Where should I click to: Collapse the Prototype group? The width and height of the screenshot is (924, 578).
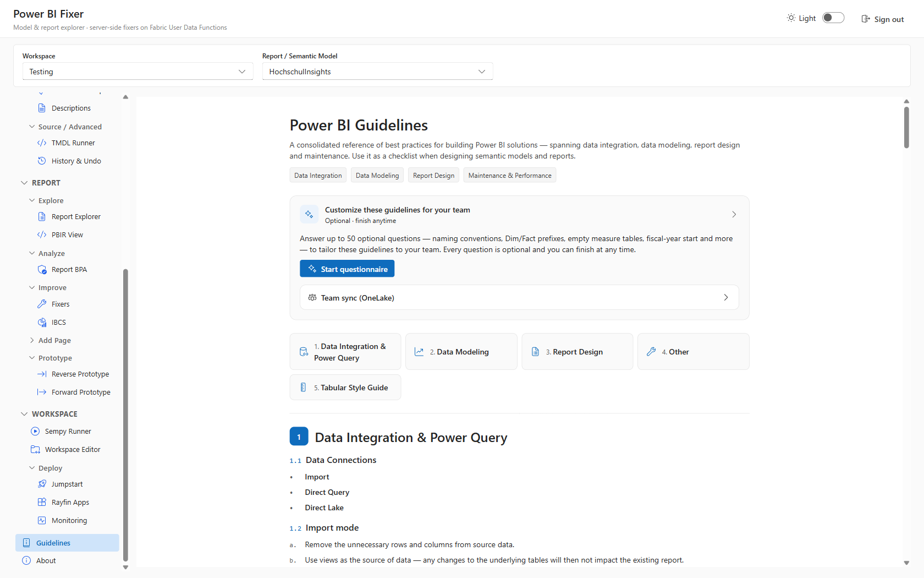tap(32, 358)
